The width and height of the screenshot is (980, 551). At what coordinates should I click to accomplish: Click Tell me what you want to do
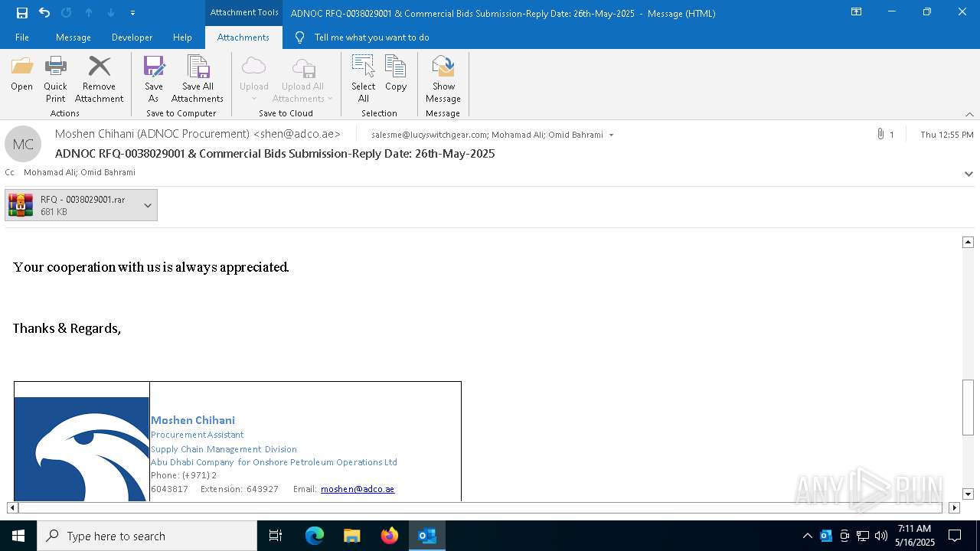tap(371, 37)
